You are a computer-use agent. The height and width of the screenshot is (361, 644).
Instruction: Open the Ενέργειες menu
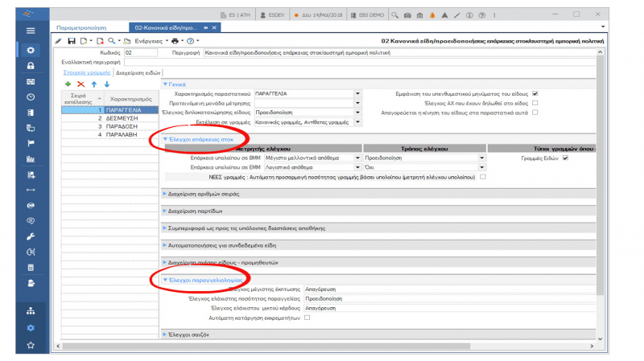pyautogui.click(x=149, y=41)
